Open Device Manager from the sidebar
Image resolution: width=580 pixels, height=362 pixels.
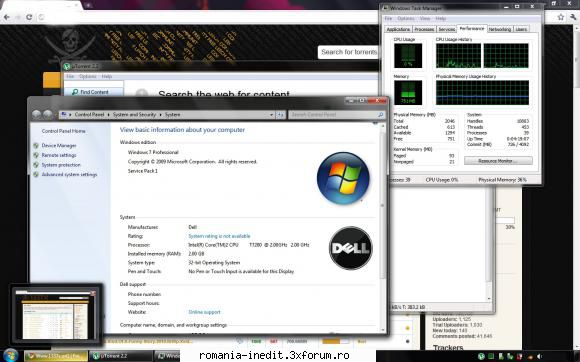click(x=59, y=146)
